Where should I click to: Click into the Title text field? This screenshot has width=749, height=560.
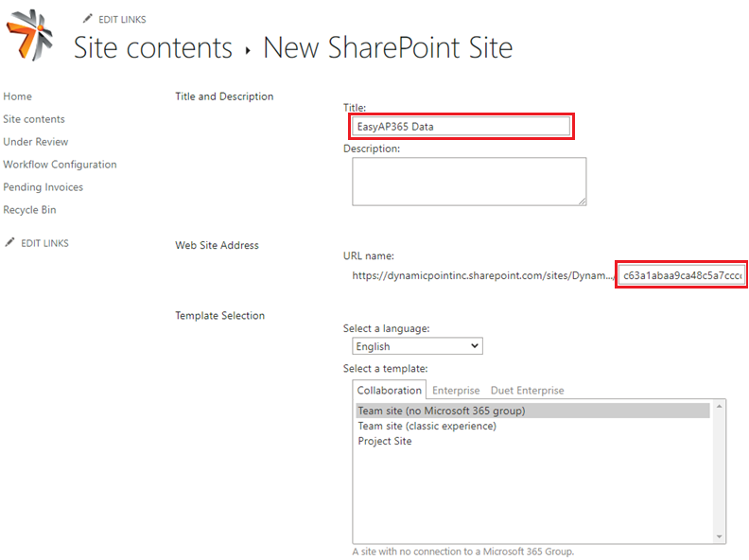pyautogui.click(x=462, y=126)
